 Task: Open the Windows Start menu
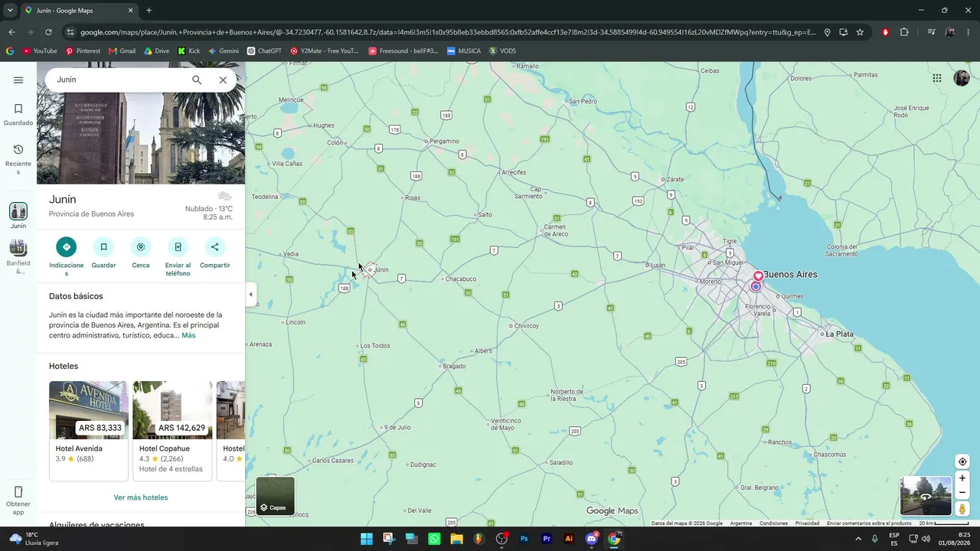(x=367, y=539)
